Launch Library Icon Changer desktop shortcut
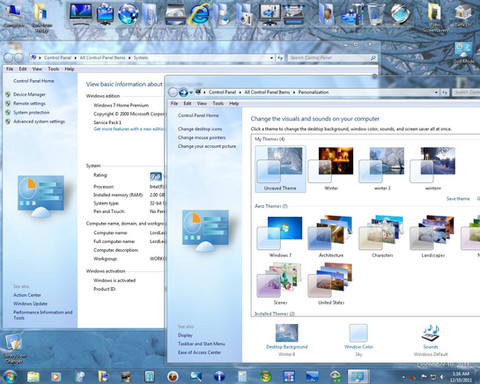480x384 pixels. [13, 349]
